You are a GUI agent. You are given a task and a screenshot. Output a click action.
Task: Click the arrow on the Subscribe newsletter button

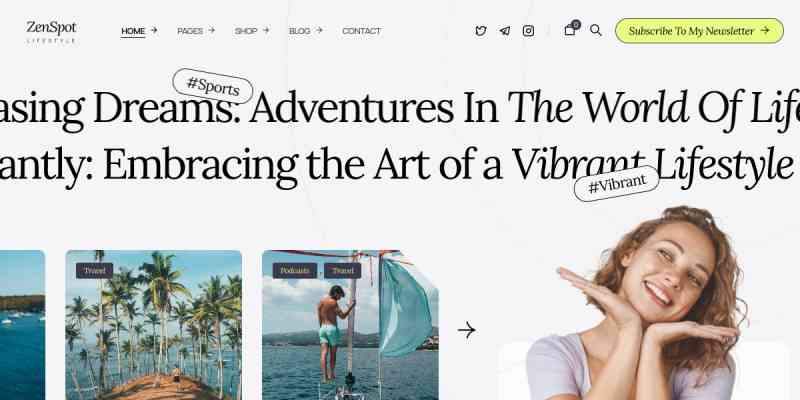(765, 31)
